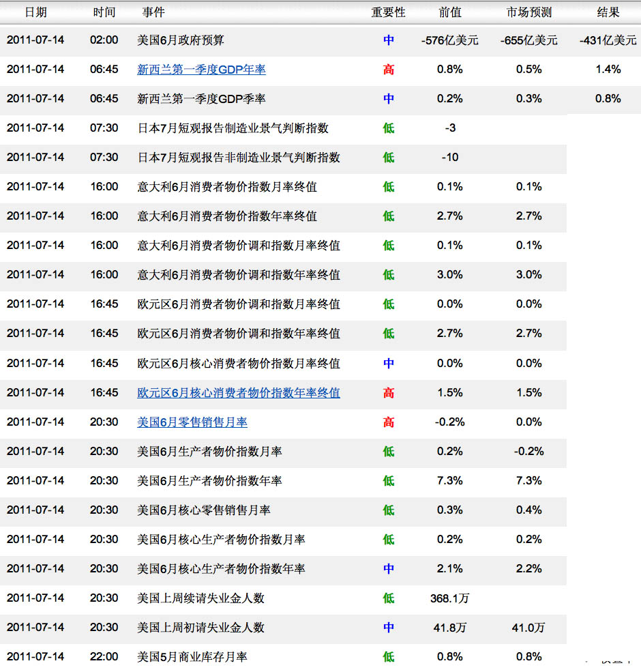The width and height of the screenshot is (641, 672).
Task: Click 中 importance for 欧元区核心物价指数月率终值
Action: pos(389,364)
